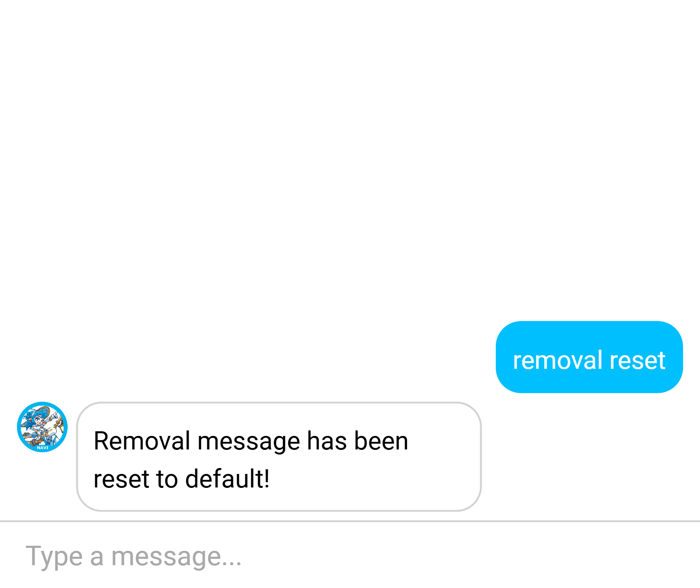The height and width of the screenshot is (588, 700).
Task: Tap the word "reset" in blue bubble
Action: pos(637,361)
